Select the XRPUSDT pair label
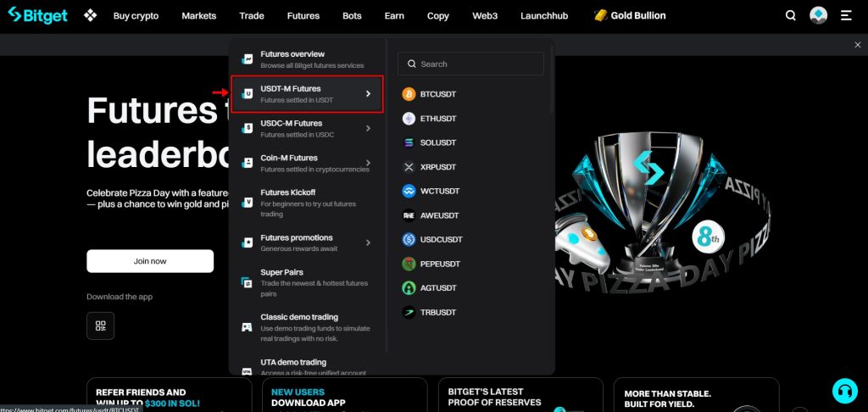 pyautogui.click(x=438, y=167)
